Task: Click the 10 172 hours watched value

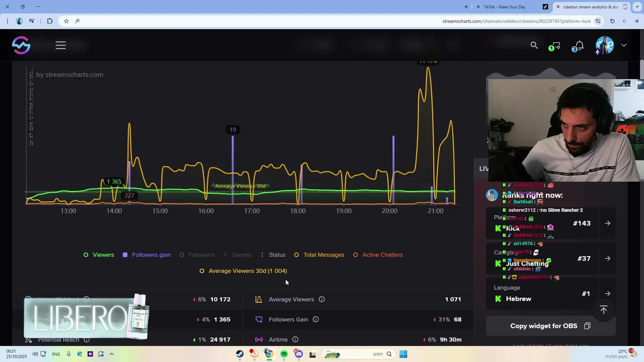Action: click(x=220, y=299)
